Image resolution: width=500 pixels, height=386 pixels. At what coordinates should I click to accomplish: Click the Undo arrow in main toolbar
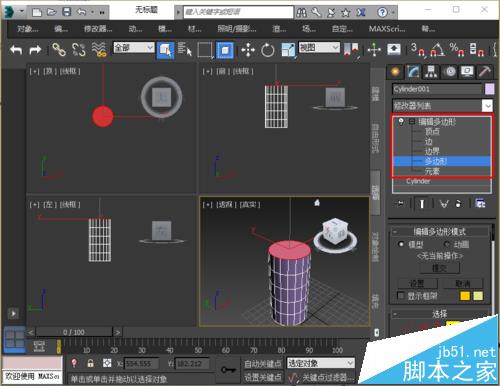pyautogui.click(x=16, y=50)
